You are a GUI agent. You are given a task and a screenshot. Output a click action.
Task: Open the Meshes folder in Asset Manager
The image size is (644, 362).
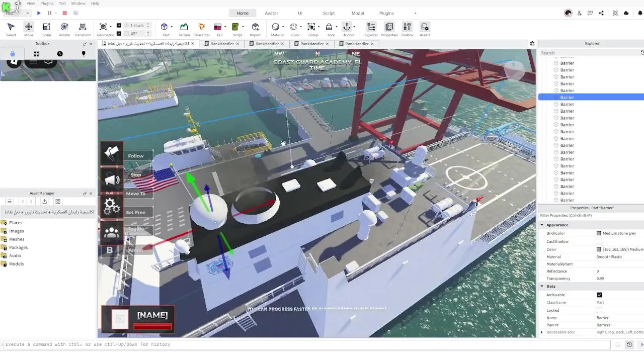(17, 239)
